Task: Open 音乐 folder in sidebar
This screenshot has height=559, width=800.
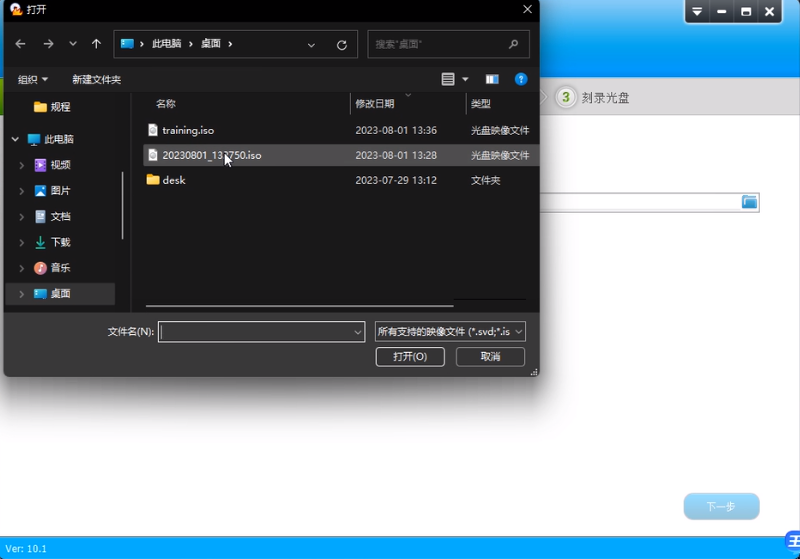Action: coord(53,268)
